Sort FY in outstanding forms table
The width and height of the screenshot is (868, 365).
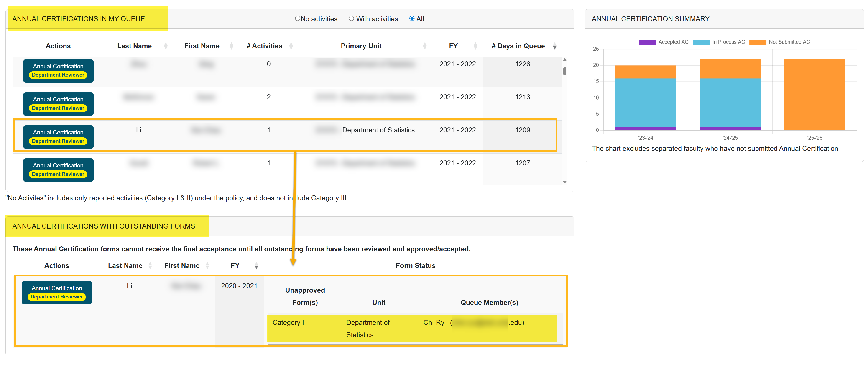click(x=256, y=266)
